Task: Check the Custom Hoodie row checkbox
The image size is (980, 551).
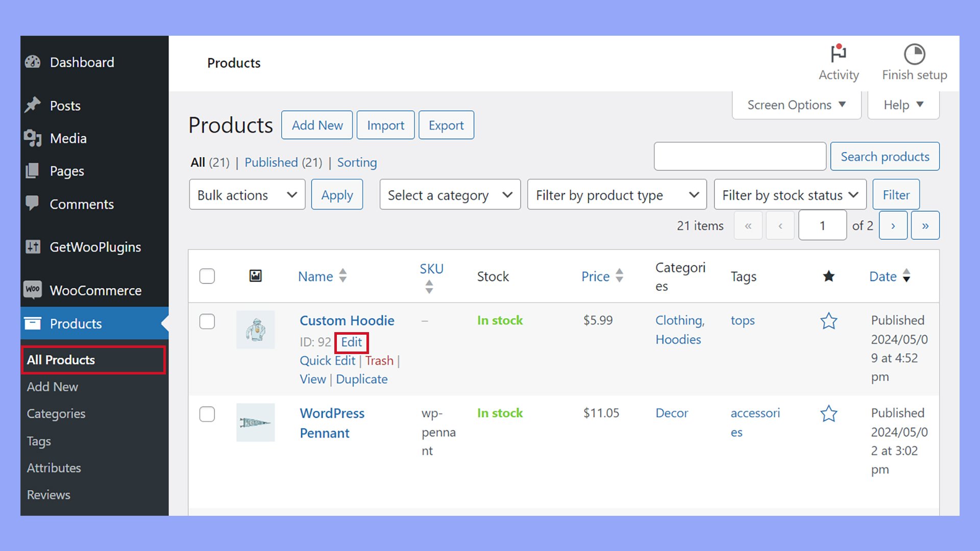Action: click(207, 321)
